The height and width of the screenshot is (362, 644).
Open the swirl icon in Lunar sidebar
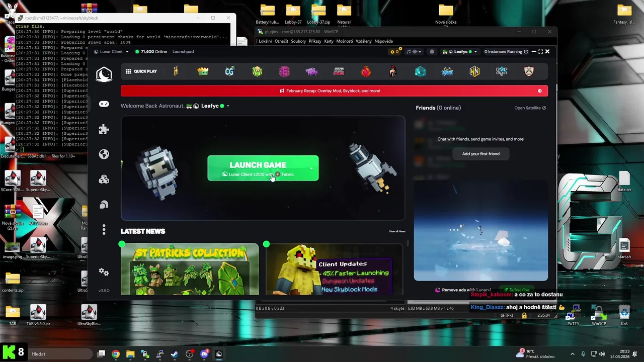104,205
